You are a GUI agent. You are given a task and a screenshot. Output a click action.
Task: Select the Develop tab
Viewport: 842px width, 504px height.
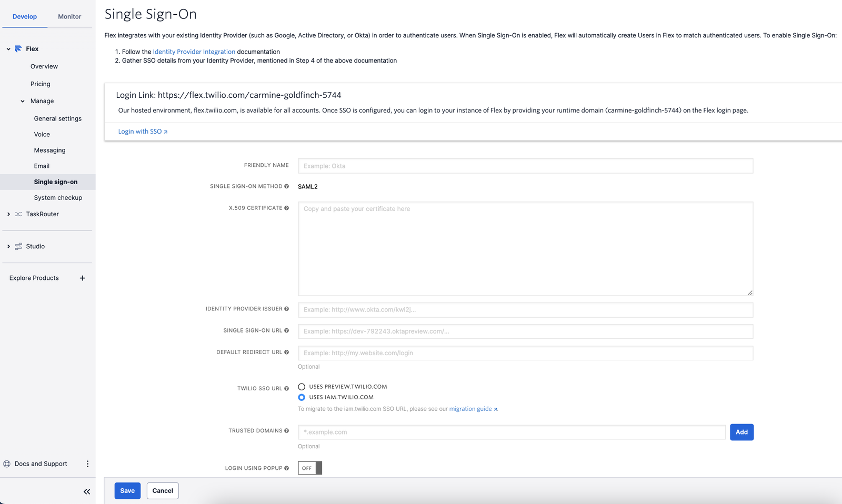24,16
